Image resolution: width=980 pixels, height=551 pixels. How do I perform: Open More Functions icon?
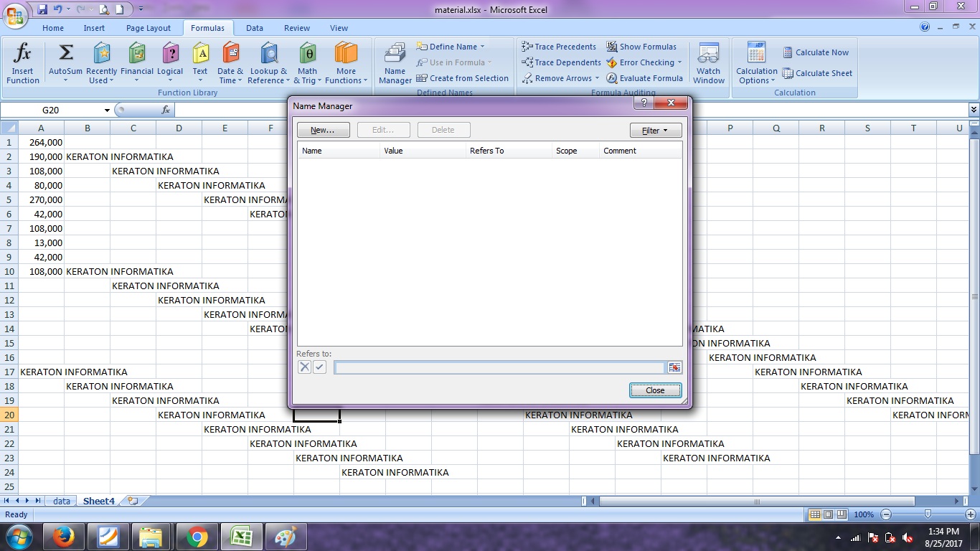pos(346,53)
